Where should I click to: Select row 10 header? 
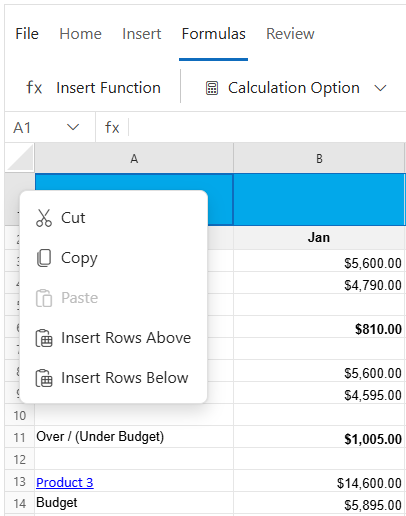(x=20, y=415)
